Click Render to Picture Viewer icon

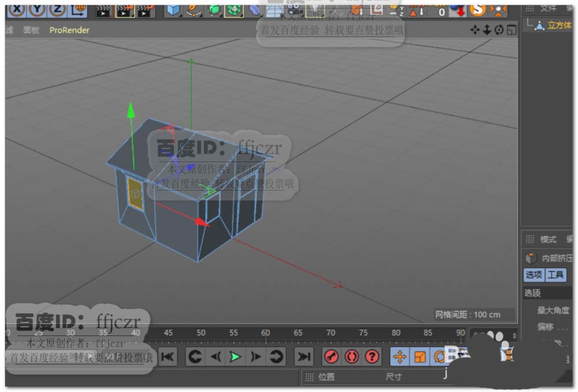(125, 11)
